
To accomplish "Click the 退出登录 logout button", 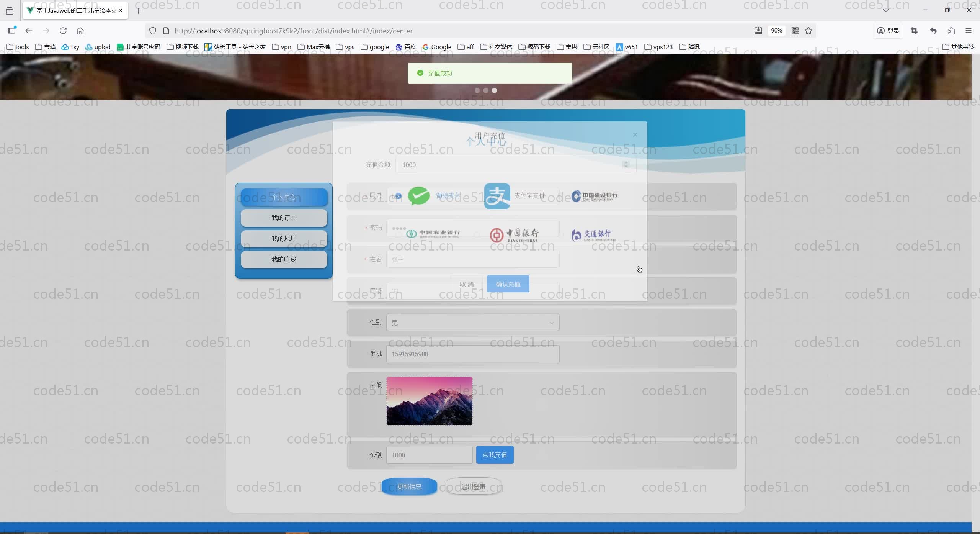I will coord(473,486).
